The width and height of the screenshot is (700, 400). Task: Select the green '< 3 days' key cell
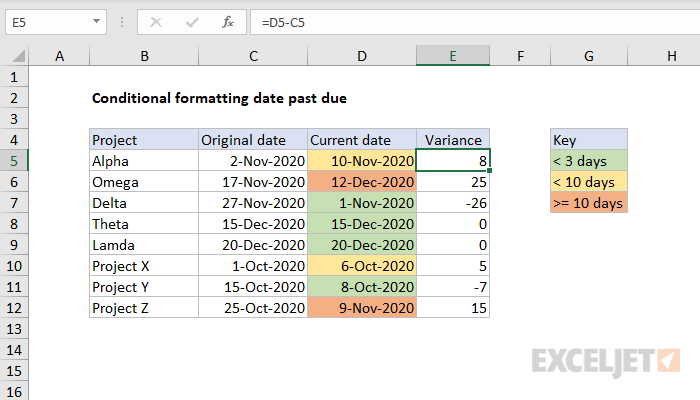(x=589, y=161)
